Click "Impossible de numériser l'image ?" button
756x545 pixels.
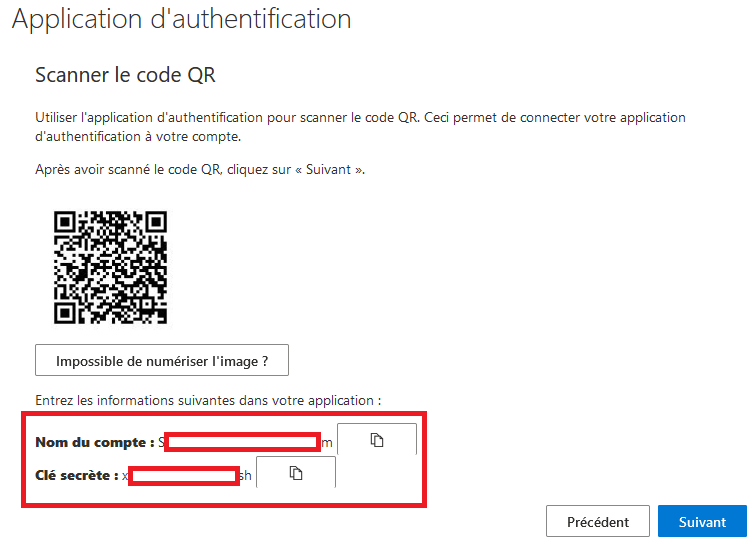(x=162, y=360)
